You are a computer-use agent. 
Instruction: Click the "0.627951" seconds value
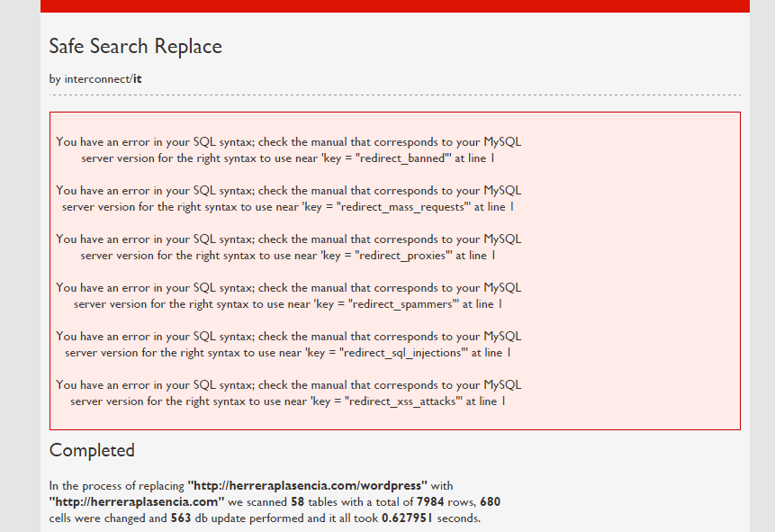(x=407, y=518)
